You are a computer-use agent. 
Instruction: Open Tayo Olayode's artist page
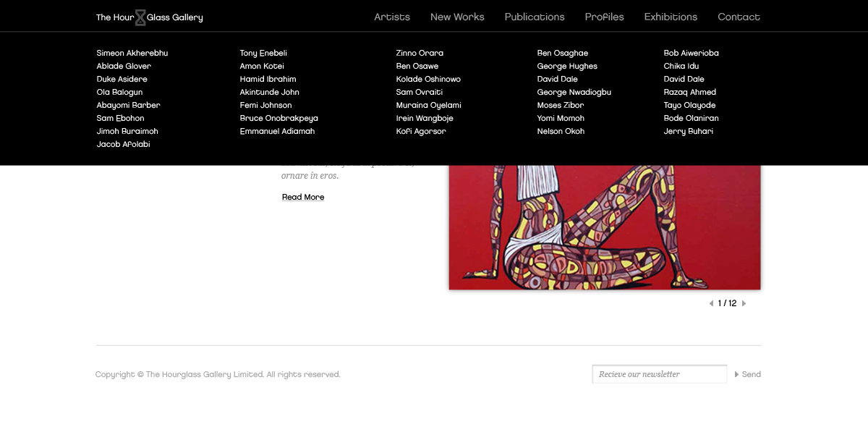pos(690,105)
